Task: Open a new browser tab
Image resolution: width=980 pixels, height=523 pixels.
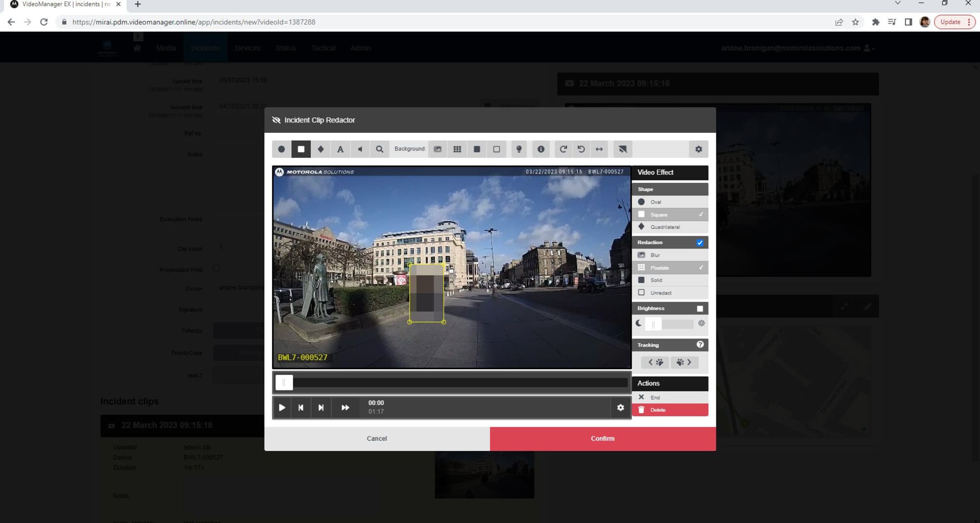Action: 138,4
